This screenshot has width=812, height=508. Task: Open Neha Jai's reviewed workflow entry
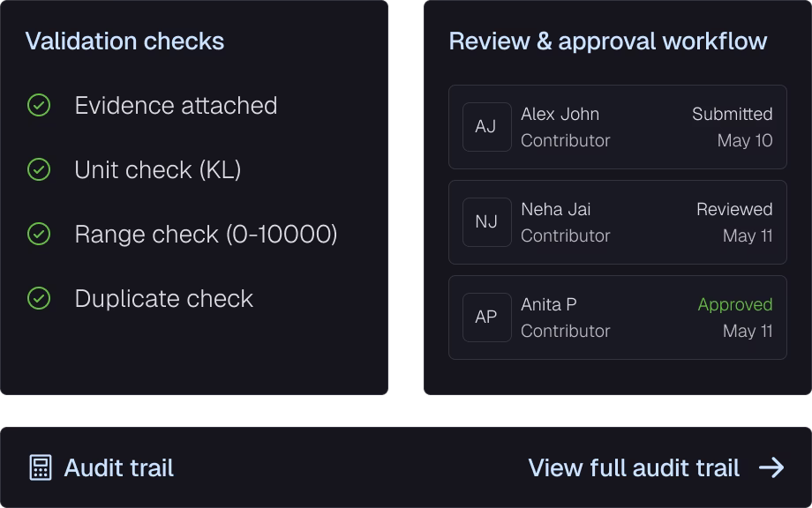pos(617,222)
